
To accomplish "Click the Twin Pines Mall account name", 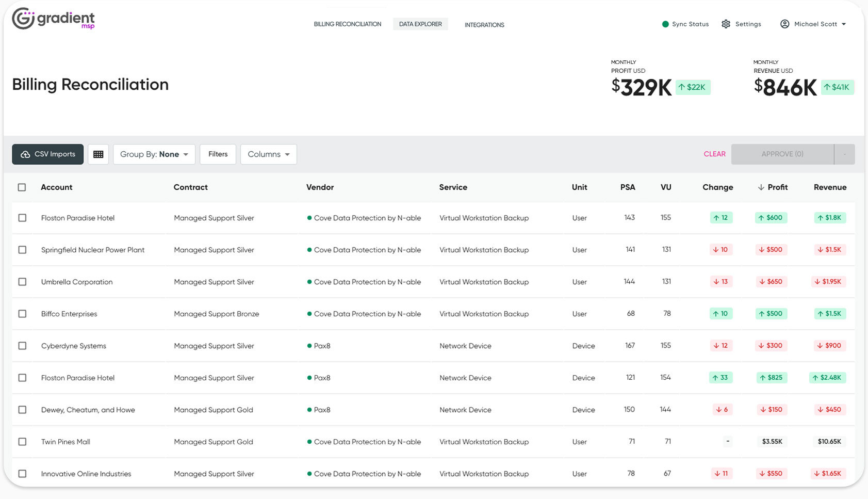I will (65, 442).
